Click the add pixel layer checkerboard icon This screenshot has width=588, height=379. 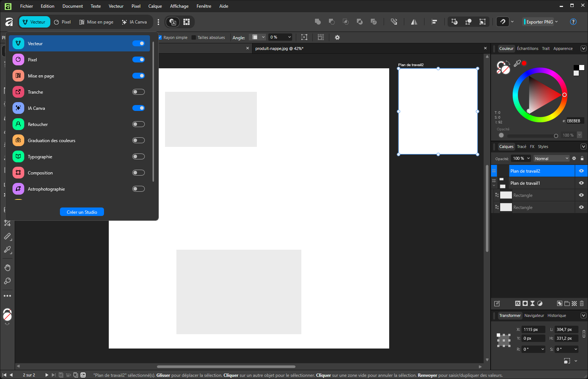tap(574, 303)
